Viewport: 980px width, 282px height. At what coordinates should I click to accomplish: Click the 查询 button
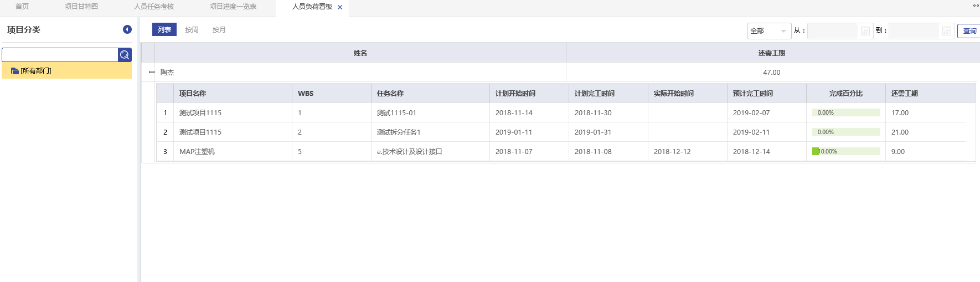(969, 31)
